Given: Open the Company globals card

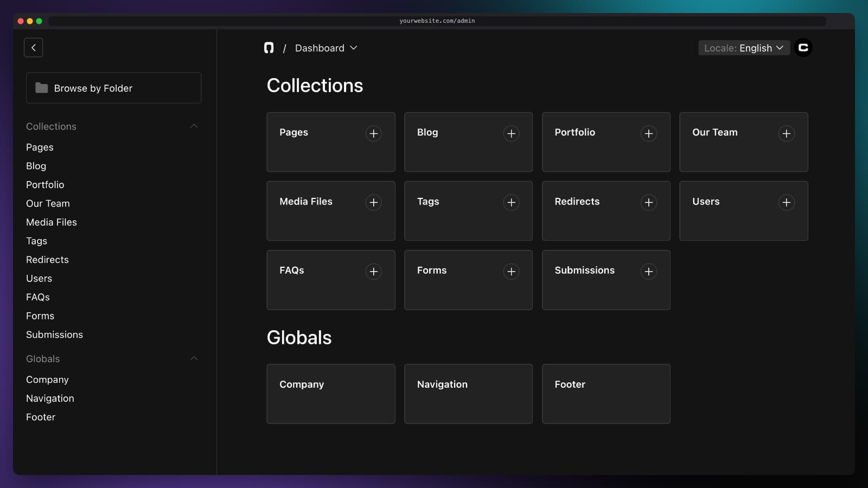Looking at the screenshot, I should [331, 394].
